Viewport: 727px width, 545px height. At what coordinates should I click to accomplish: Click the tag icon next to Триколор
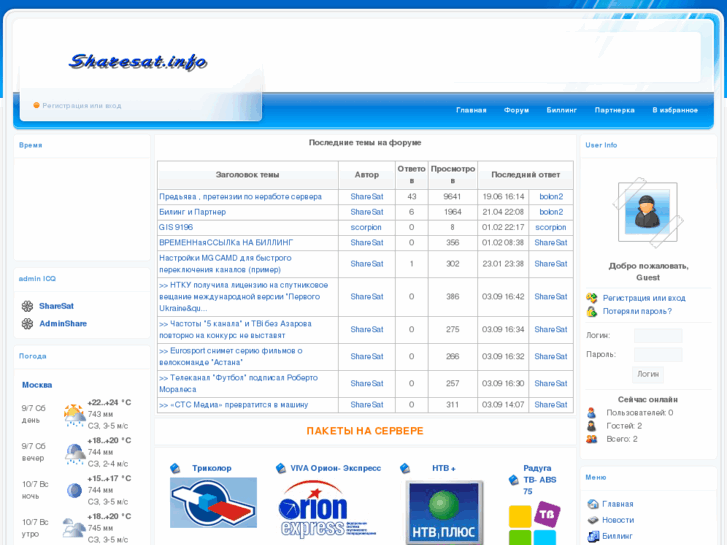175,468
